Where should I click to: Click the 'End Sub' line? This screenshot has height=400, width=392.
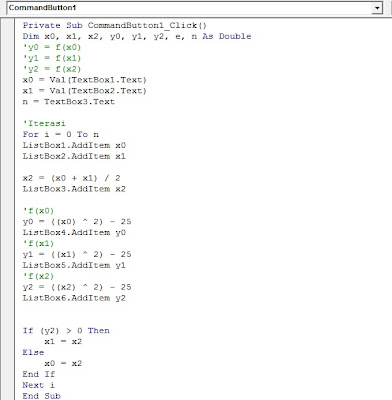pyautogui.click(x=42, y=396)
